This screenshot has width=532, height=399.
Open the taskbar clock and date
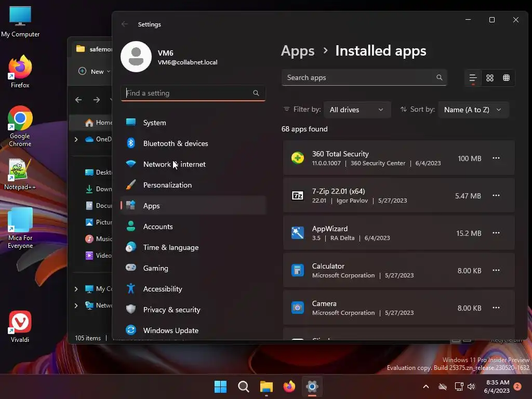(x=497, y=387)
